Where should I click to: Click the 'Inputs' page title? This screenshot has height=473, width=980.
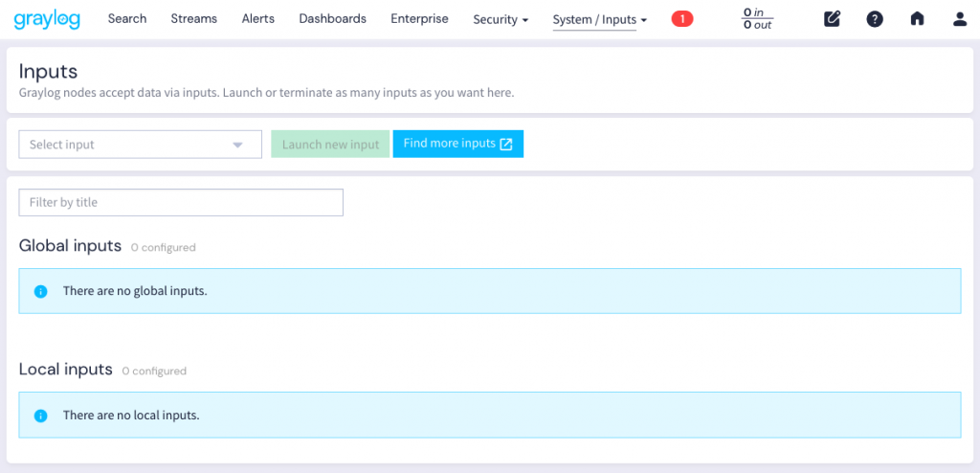48,71
